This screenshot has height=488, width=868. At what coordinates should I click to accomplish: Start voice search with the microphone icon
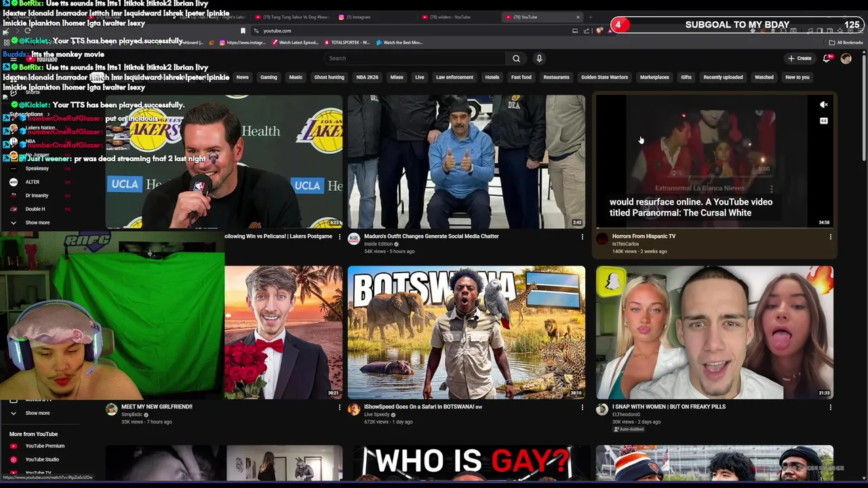click(x=539, y=58)
